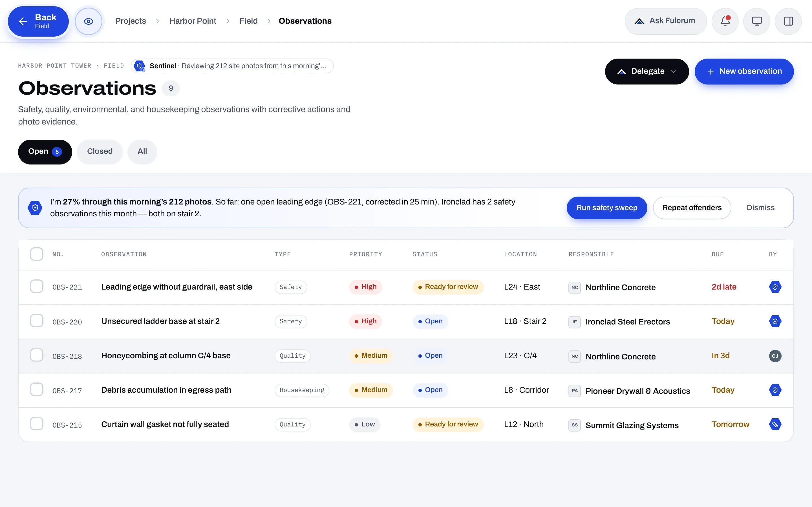
Task: Check the OBS-217 row checkbox
Action: click(x=37, y=390)
